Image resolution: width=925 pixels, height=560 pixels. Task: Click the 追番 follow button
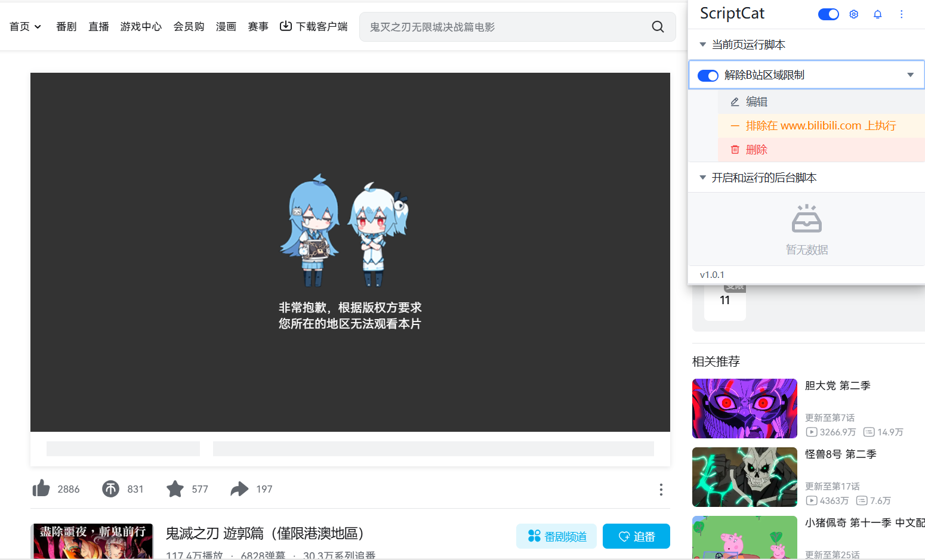pyautogui.click(x=636, y=536)
